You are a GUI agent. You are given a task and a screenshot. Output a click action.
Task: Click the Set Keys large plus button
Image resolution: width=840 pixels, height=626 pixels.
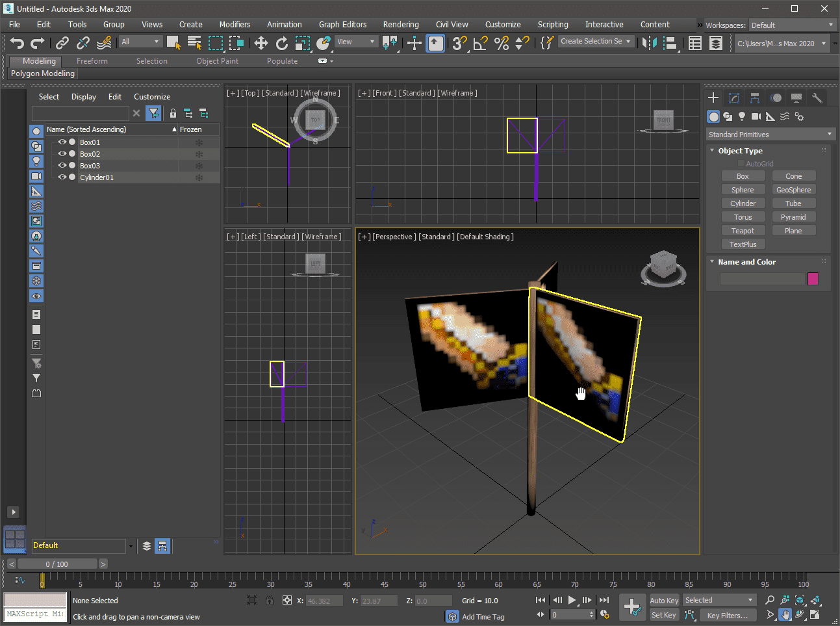(x=631, y=607)
